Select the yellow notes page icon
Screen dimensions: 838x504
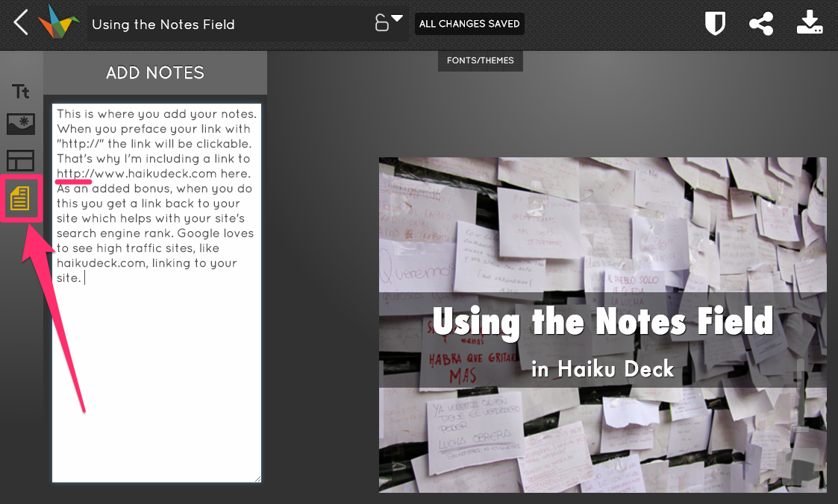(20, 198)
